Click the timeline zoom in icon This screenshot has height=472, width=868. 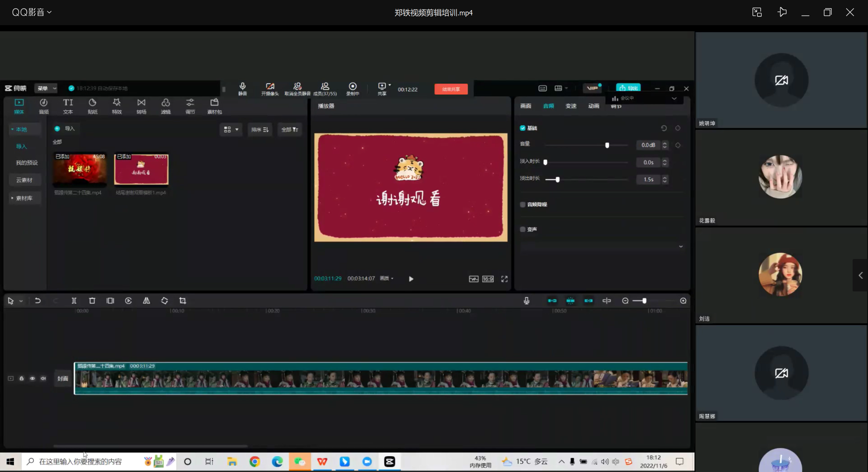(683, 301)
